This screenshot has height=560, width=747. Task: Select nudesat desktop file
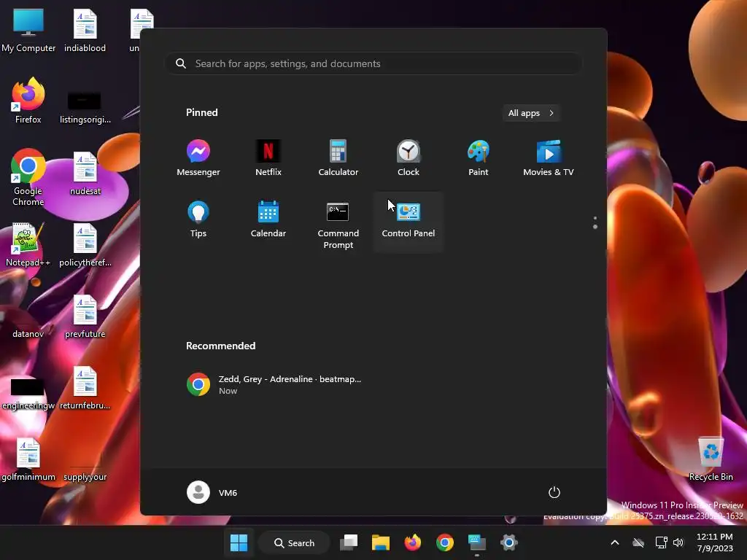click(x=85, y=173)
